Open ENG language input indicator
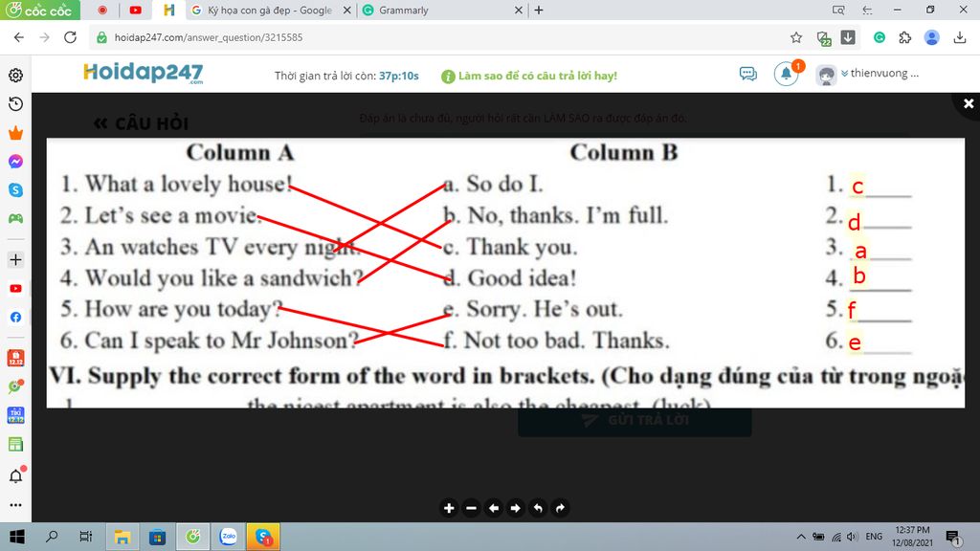The width and height of the screenshot is (980, 551). [x=874, y=537]
